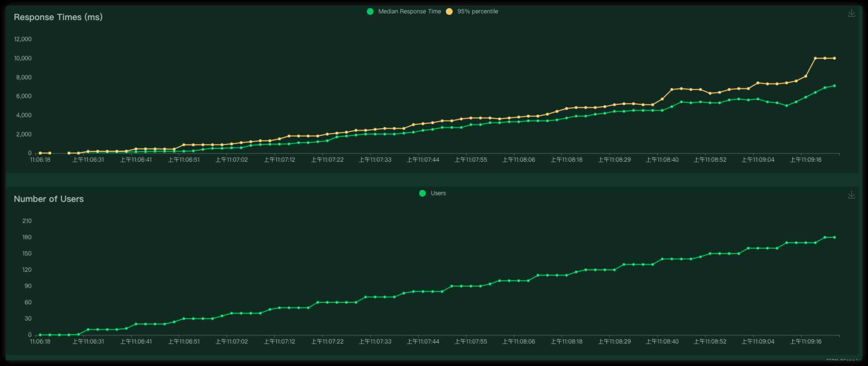The width and height of the screenshot is (868, 366).
Task: Click 11:08:52 on Number of Users time axis
Action: tap(710, 341)
